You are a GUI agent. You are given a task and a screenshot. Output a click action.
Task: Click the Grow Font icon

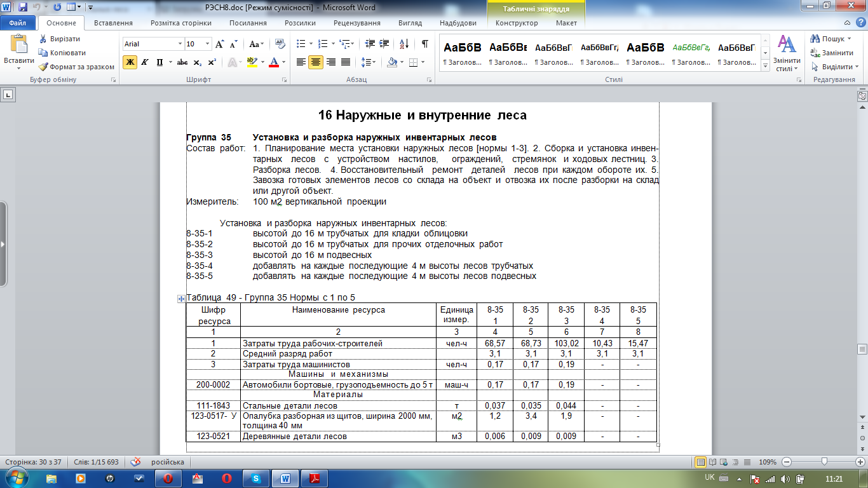pyautogui.click(x=220, y=44)
